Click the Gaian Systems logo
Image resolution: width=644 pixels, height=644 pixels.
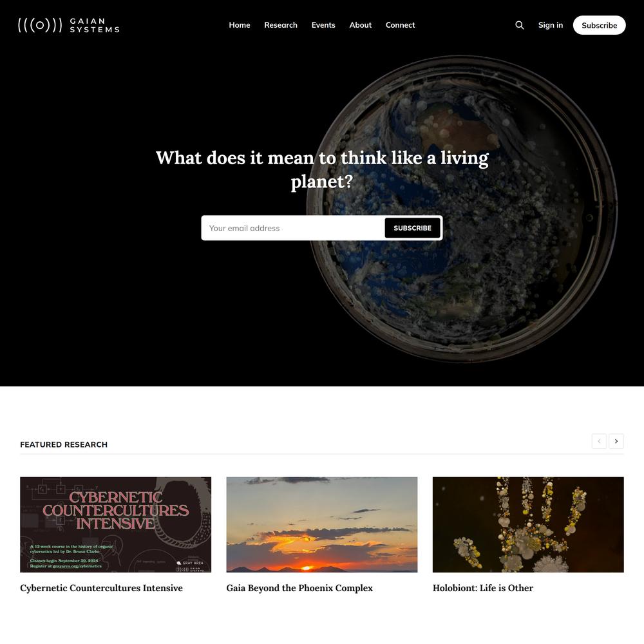(x=69, y=25)
